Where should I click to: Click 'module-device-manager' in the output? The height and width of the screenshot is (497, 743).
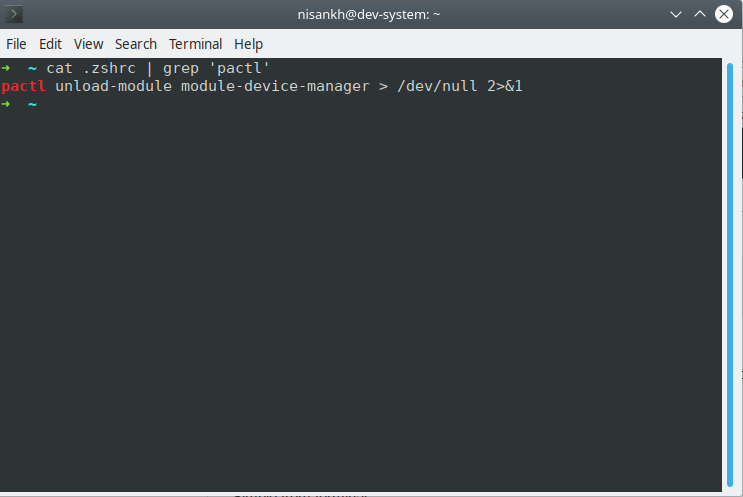270,86
